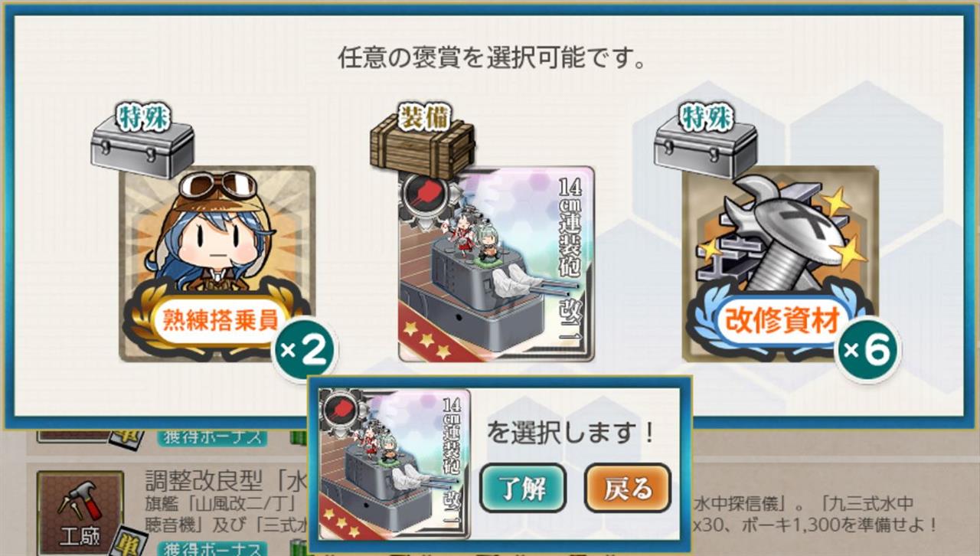980x556 pixels.
Task: Click the 改修資材 orange label banner
Action: click(784, 319)
